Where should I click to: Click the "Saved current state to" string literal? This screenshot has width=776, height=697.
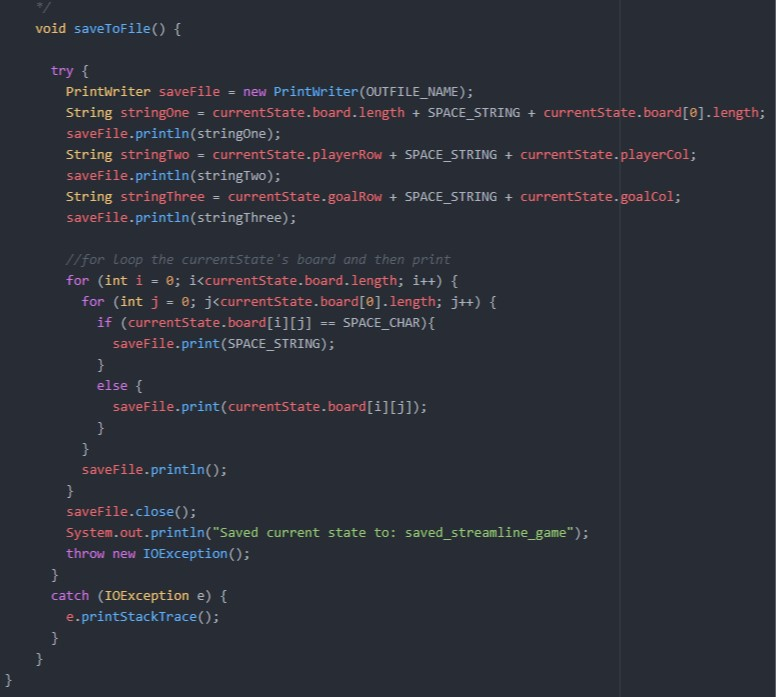[x=393, y=533]
